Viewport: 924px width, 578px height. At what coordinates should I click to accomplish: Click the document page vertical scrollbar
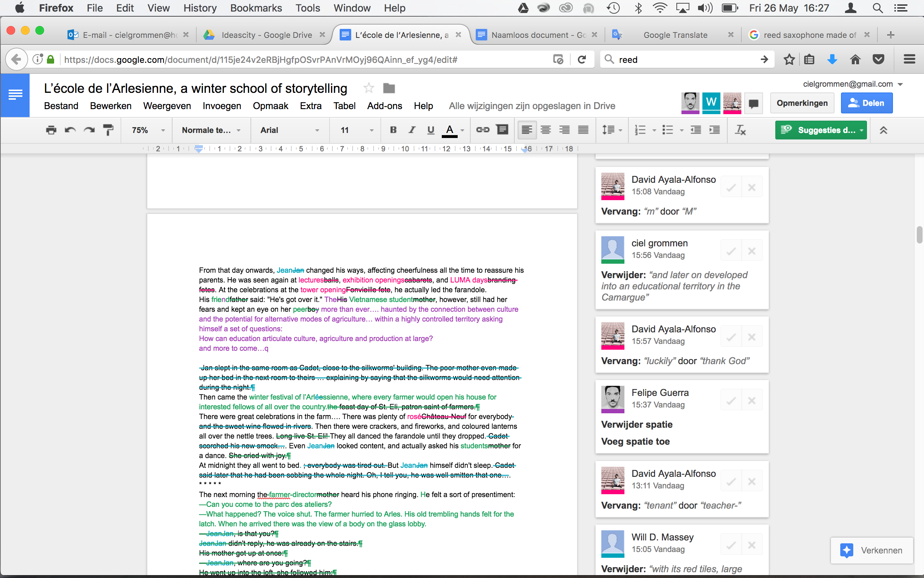point(919,235)
